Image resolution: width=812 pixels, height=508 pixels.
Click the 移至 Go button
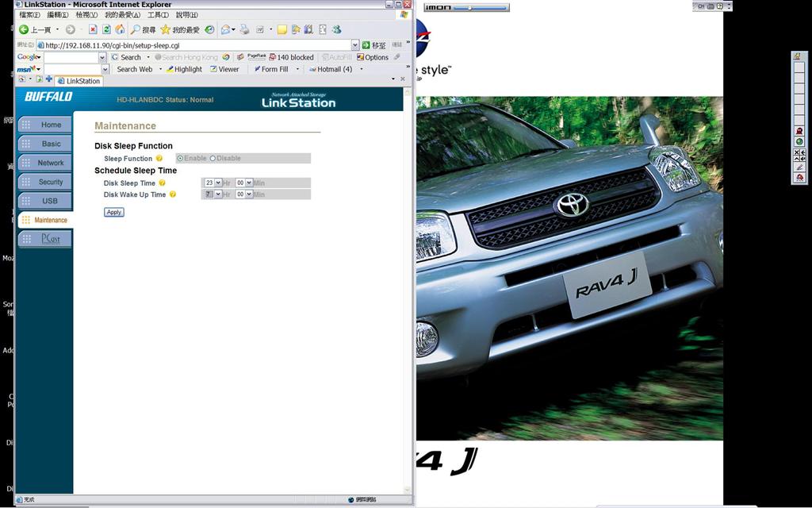(374, 45)
